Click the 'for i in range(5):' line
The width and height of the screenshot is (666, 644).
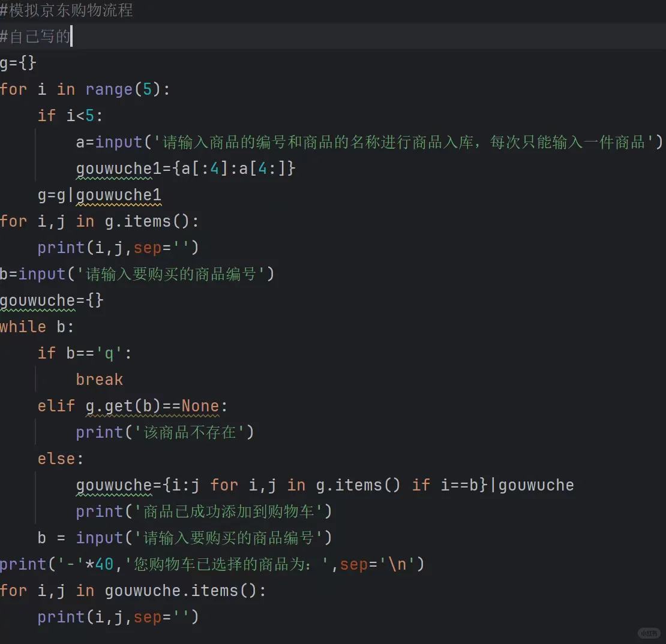click(85, 89)
